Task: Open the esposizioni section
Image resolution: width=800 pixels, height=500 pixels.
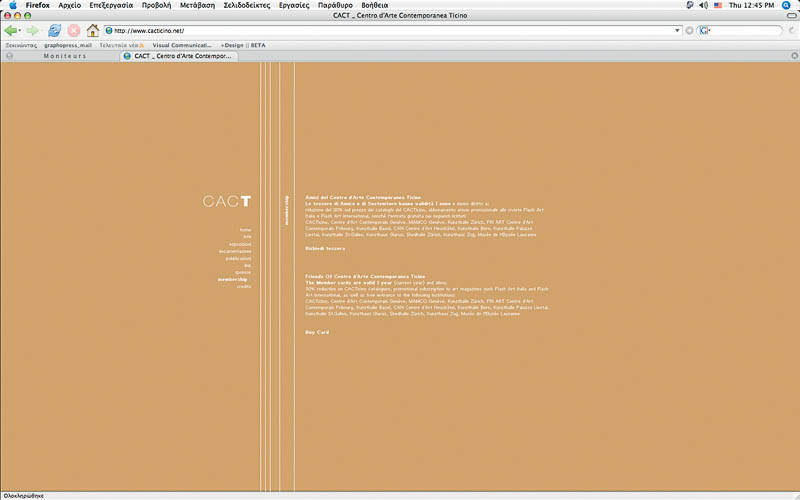Action: coord(240,244)
